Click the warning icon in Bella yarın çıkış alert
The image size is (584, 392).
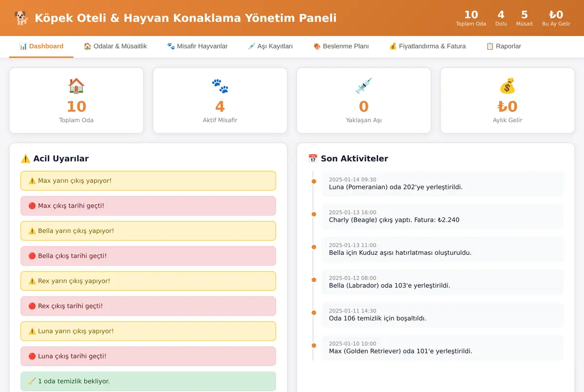coord(32,231)
